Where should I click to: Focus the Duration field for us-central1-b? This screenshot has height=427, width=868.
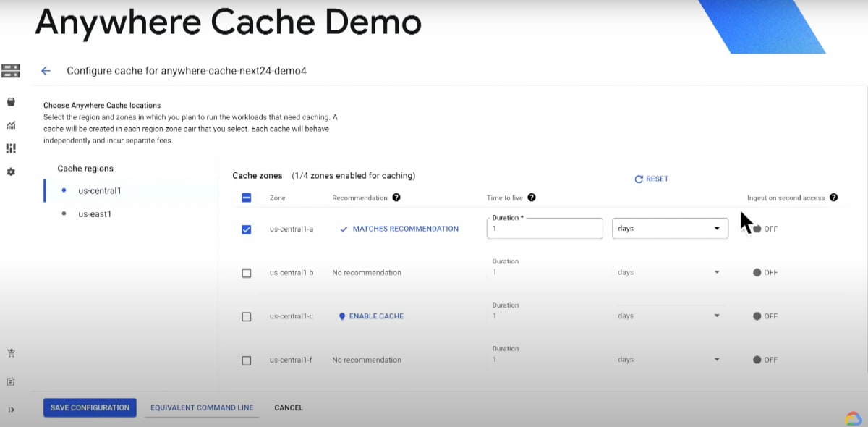[x=545, y=272]
